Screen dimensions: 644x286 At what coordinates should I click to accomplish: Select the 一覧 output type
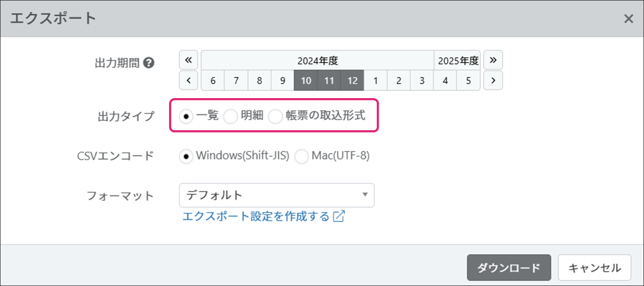[x=186, y=116]
